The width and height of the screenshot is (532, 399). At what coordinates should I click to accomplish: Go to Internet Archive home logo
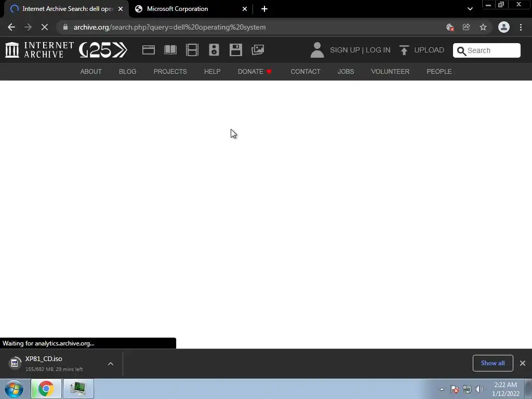[x=39, y=50]
